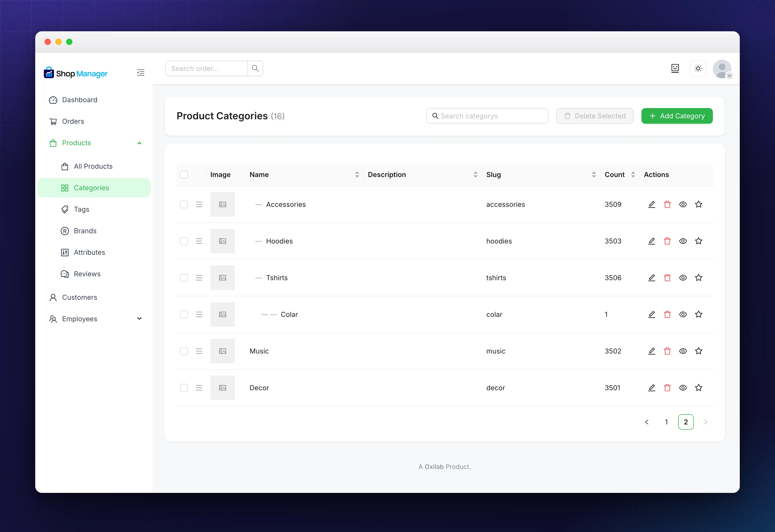Viewport: 775px width, 532px height.
Task: Click the Add Category button
Action: click(677, 116)
